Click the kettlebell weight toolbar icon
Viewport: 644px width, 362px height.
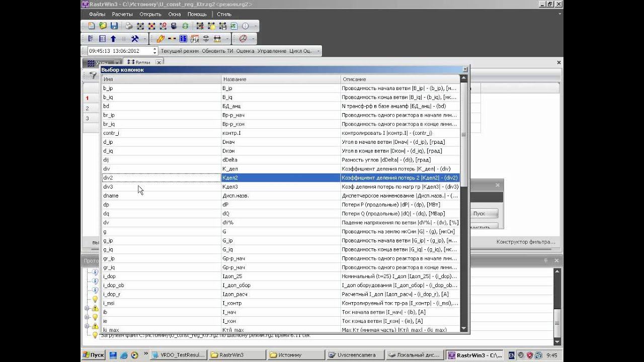(174, 26)
